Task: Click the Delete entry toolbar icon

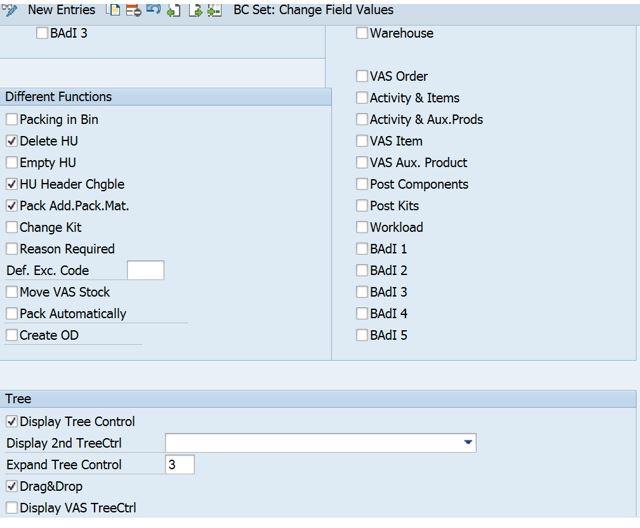Action: pos(133,10)
